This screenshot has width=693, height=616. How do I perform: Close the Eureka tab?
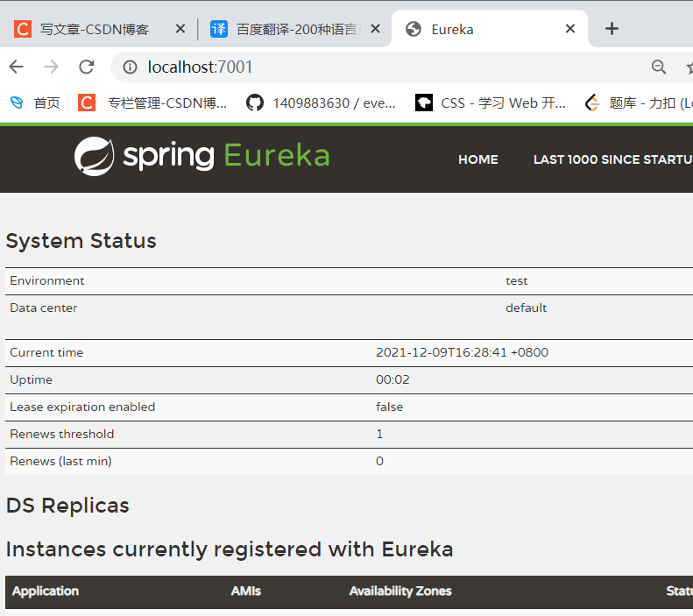click(570, 29)
